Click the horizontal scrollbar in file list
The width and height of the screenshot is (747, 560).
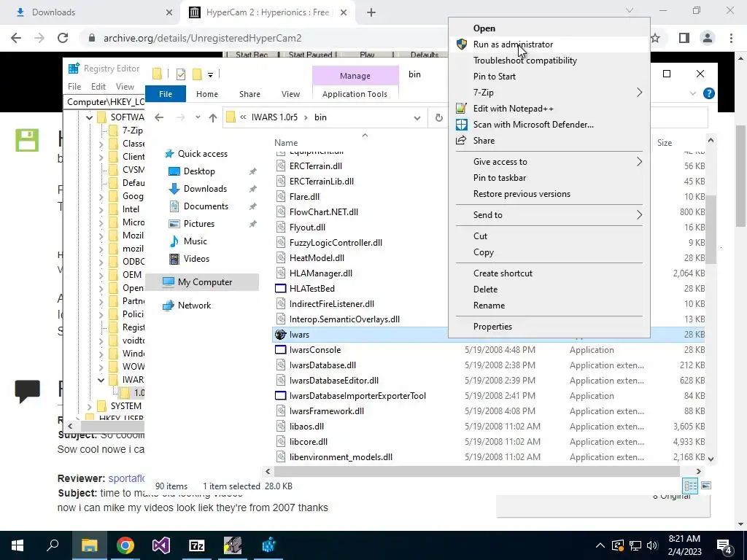pos(476,472)
